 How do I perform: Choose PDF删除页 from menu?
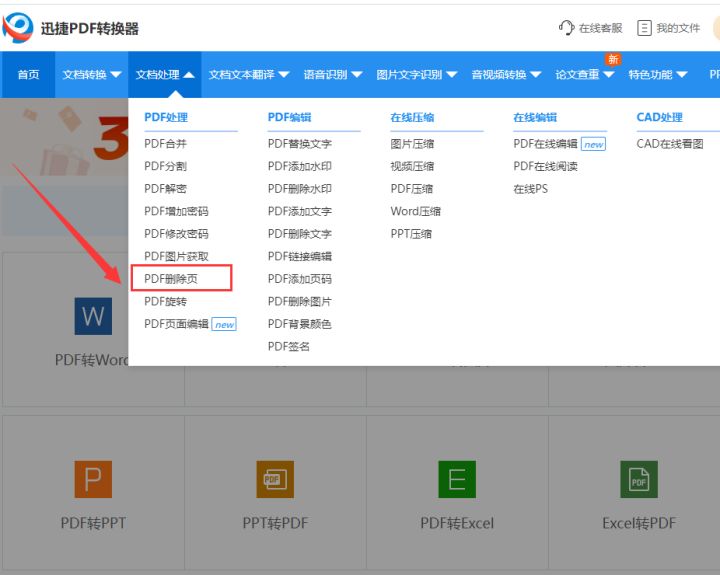171,279
